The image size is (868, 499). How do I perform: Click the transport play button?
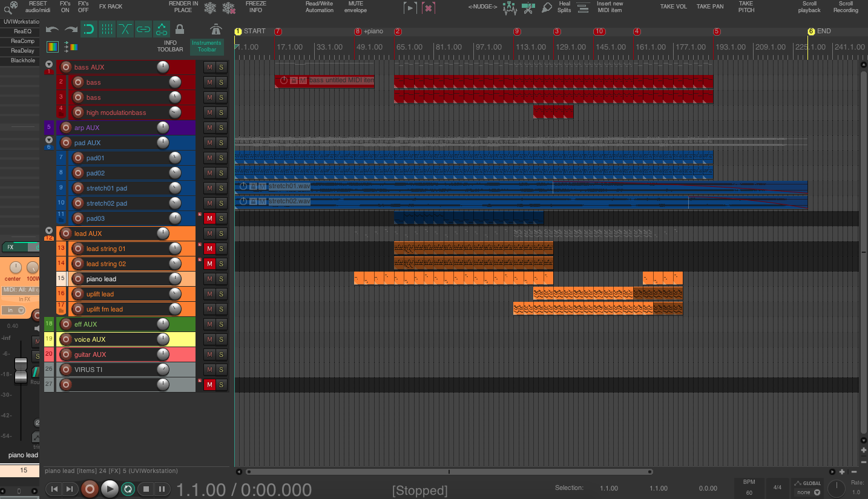click(110, 489)
